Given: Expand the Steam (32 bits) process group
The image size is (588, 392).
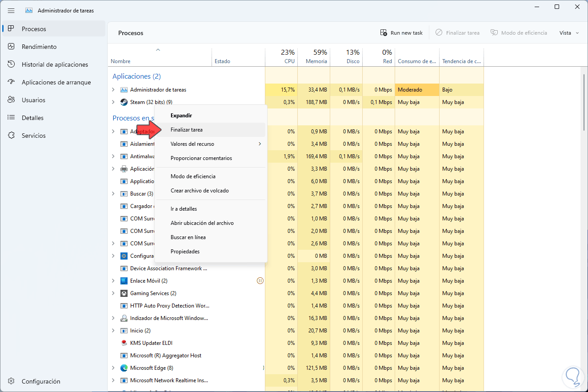Looking at the screenshot, I should tap(113, 102).
